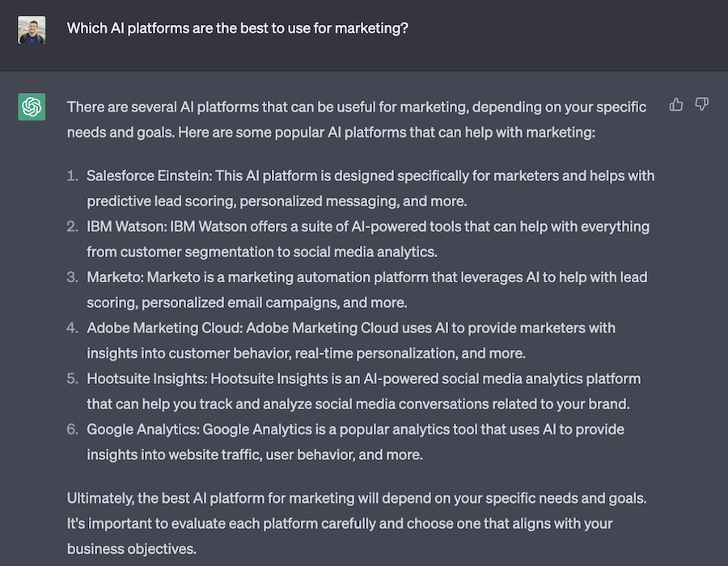The image size is (728, 566).
Task: Select the Hootsuite Insights list entry
Action: pos(363,391)
